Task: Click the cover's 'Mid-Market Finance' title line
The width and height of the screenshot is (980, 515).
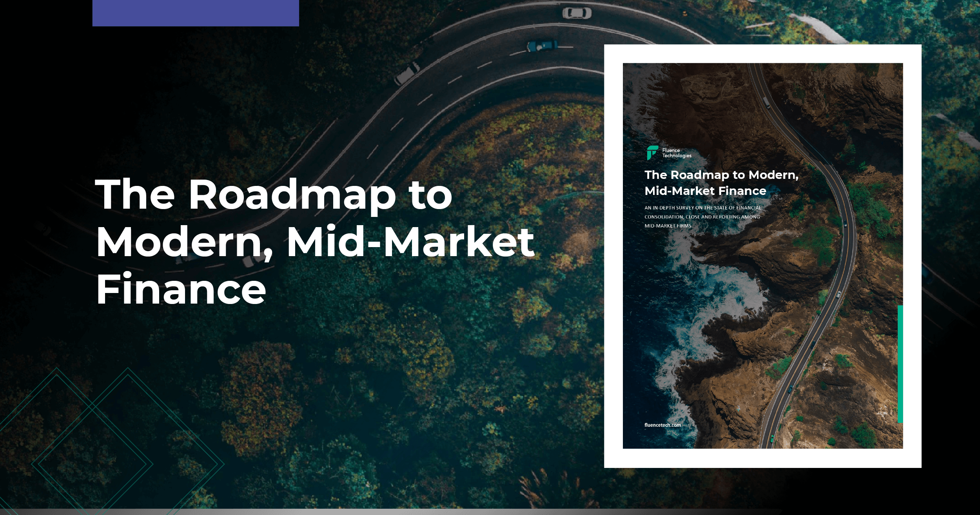Action: pyautogui.click(x=705, y=191)
